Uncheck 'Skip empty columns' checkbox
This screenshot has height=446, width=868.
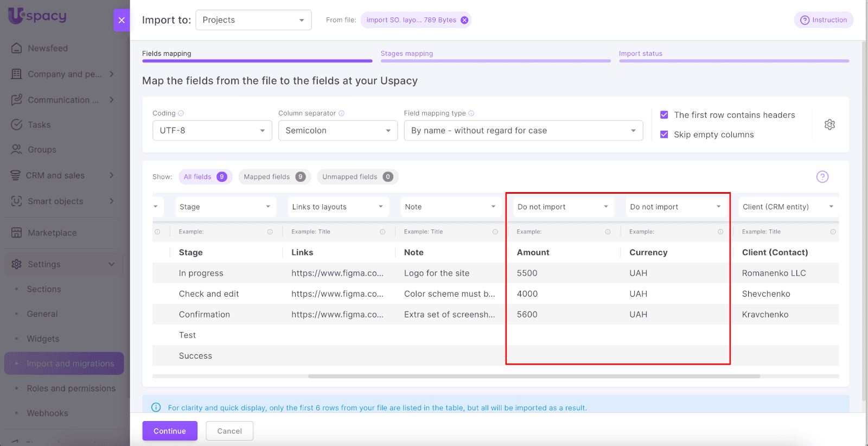pyautogui.click(x=664, y=135)
